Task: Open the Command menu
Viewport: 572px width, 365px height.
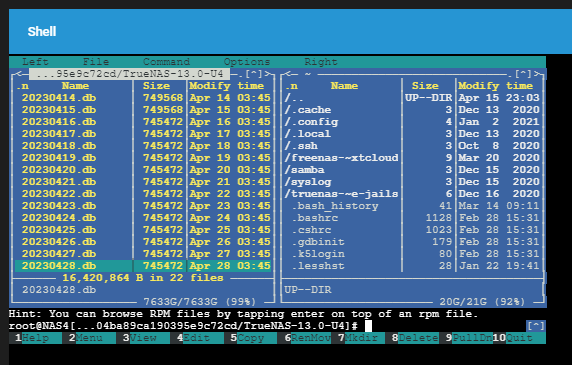Action: click(x=166, y=62)
